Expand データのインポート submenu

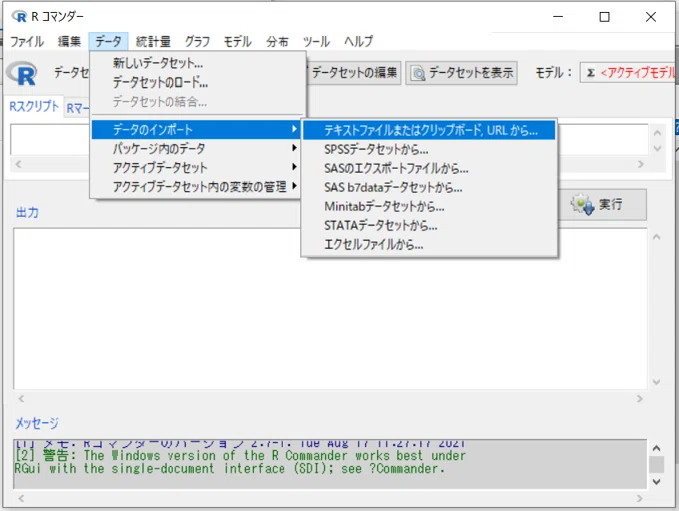click(196, 129)
